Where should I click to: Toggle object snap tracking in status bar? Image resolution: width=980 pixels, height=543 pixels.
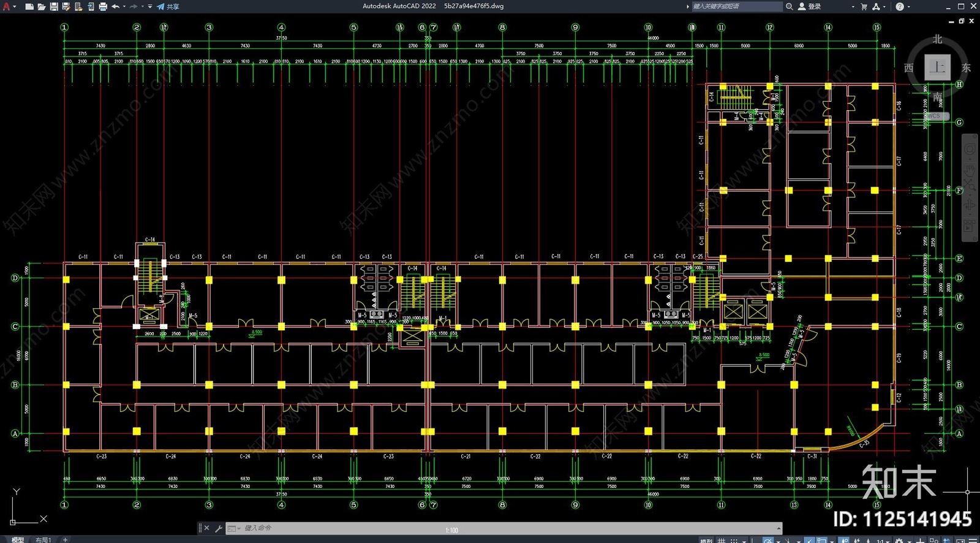[809, 540]
